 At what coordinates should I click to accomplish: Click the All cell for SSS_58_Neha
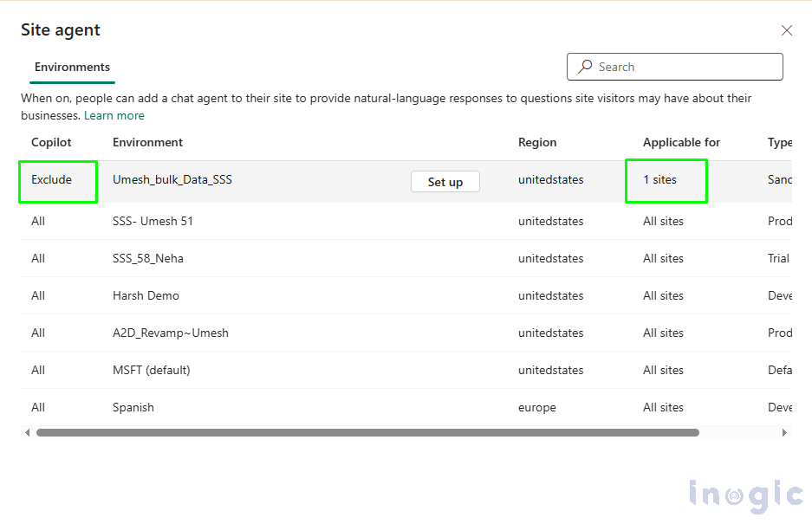[38, 258]
